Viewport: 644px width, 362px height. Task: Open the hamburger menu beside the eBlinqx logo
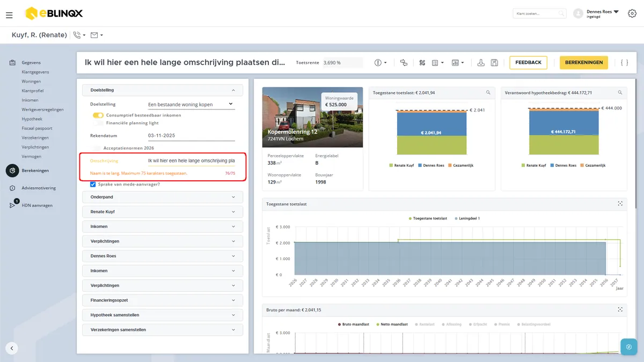(9, 15)
